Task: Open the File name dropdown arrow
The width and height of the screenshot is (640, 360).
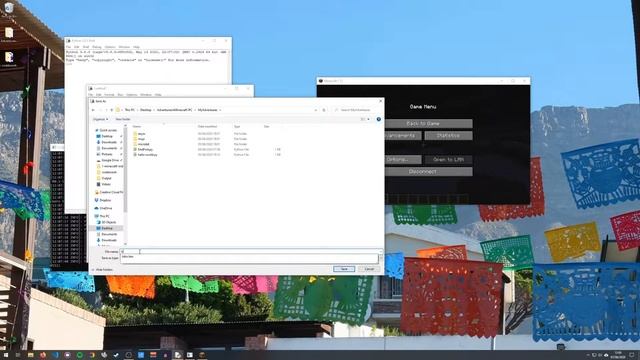Action: click(380, 251)
